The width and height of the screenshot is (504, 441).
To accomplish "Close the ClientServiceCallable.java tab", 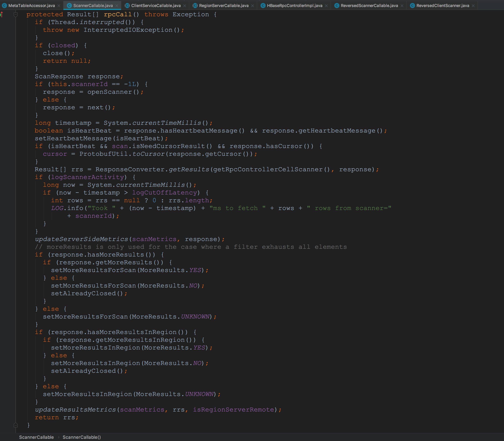I will point(185,6).
